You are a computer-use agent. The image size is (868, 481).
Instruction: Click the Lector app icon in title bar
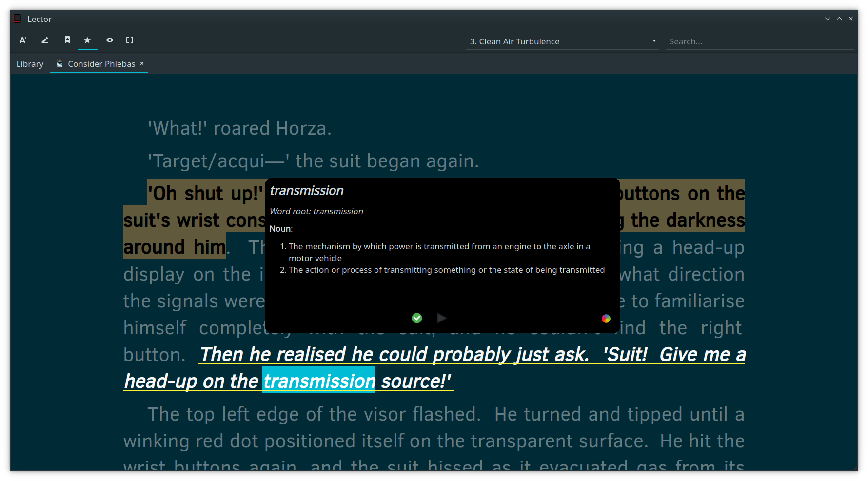[18, 19]
